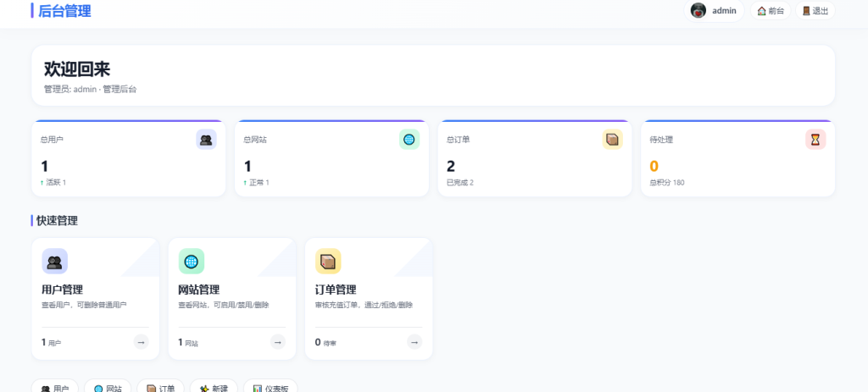Click hourglass icon in 待处理 card
This screenshot has width=868, height=392.
(x=815, y=140)
